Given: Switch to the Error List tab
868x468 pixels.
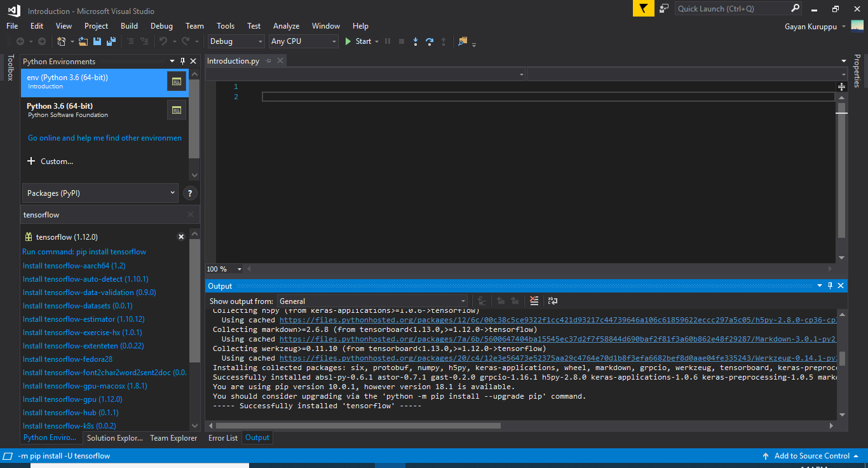Looking at the screenshot, I should pos(222,437).
